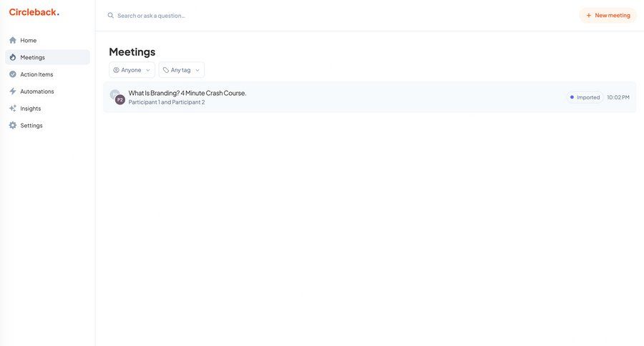This screenshot has height=346, width=644.
Task: Click the 10:02 PM meeting timestamp
Action: coord(618,97)
